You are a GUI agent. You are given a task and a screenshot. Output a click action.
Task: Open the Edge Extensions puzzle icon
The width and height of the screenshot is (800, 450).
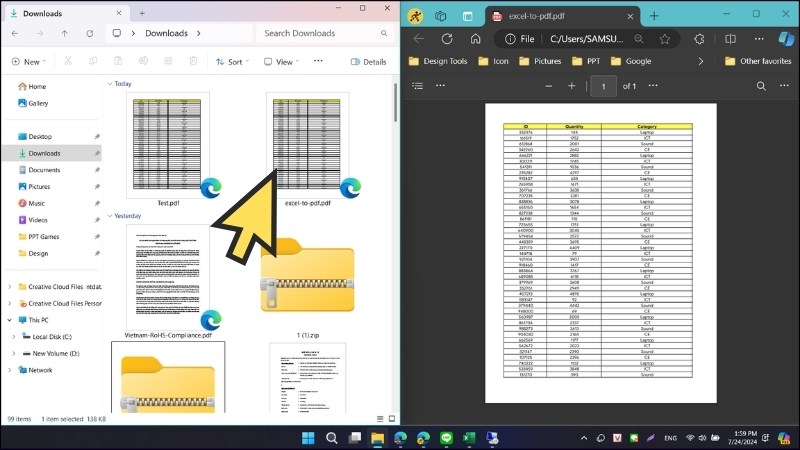pos(700,39)
